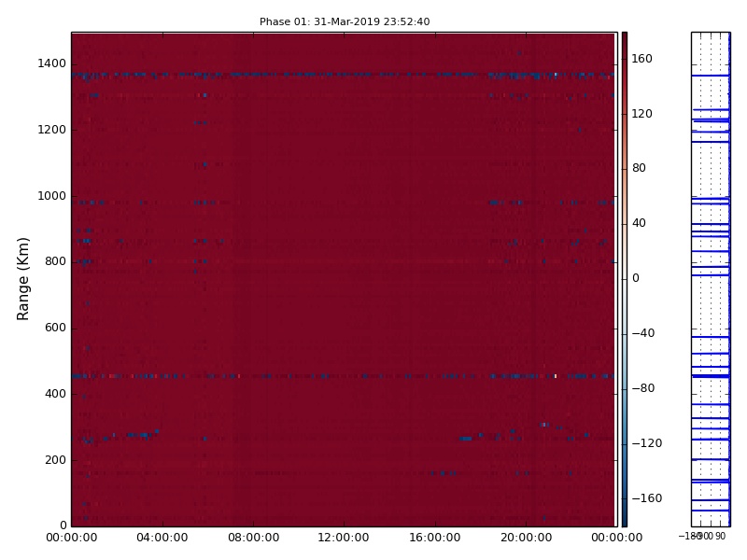The width and height of the screenshot is (747, 560).
Task: Click the colorbar label '−40'
Action: click(x=643, y=333)
